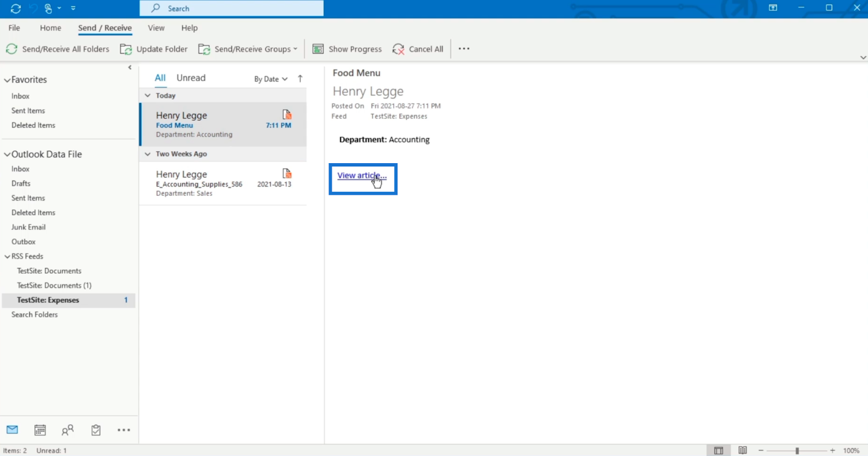Open the By Date sort dropdown
Viewport: 868px width, 456px height.
click(271, 79)
